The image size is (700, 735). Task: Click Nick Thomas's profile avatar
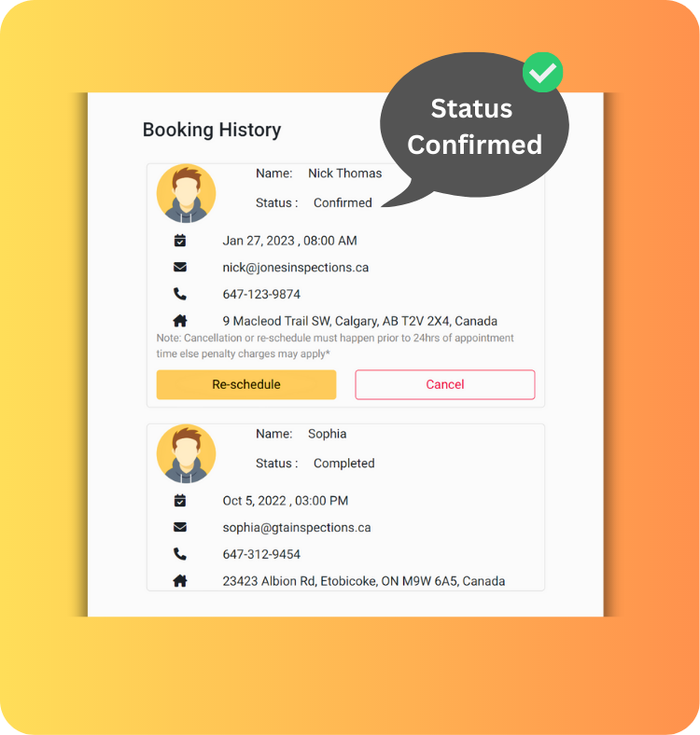(187, 193)
